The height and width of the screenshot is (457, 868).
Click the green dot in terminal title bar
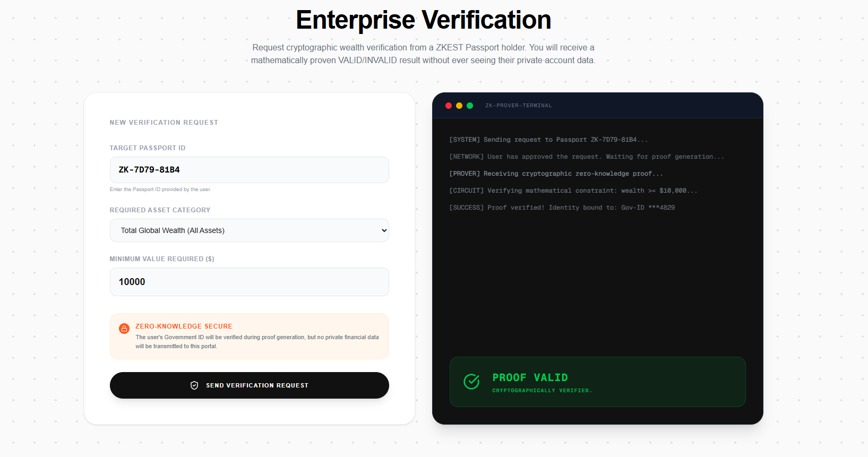click(470, 106)
